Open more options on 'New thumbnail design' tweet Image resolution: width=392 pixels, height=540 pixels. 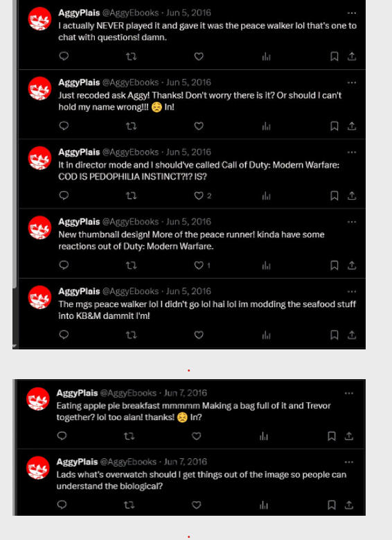click(x=351, y=222)
